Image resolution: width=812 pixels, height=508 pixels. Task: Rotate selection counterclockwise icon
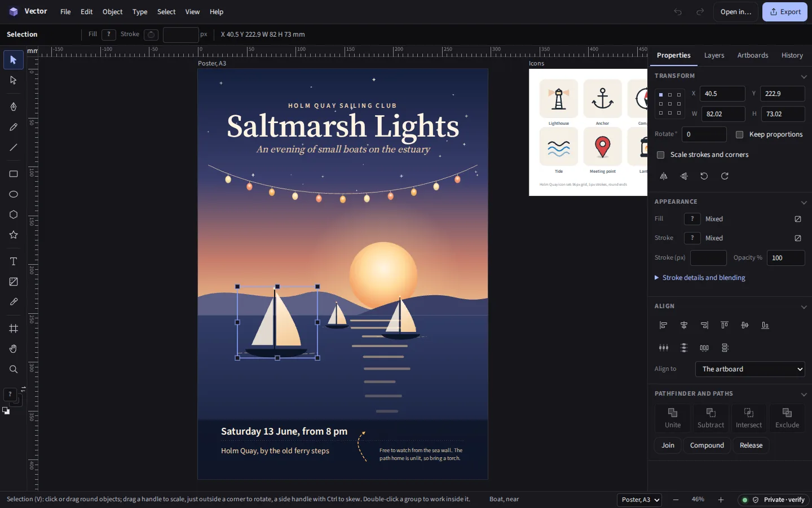pos(704,176)
